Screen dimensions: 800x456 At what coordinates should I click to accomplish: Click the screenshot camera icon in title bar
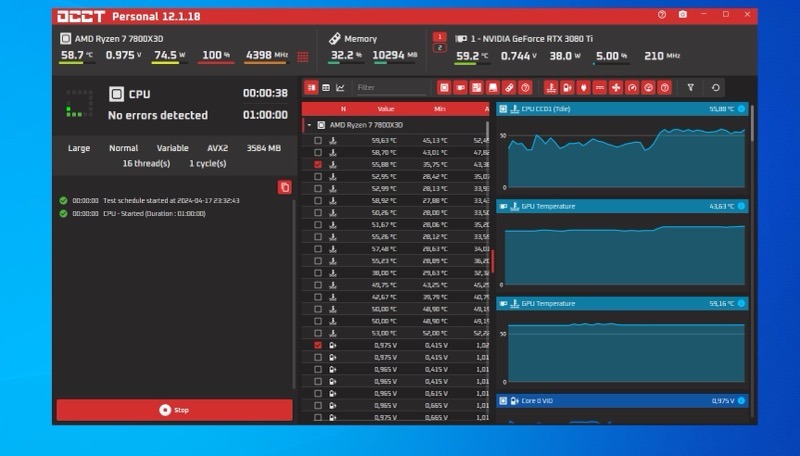683,15
